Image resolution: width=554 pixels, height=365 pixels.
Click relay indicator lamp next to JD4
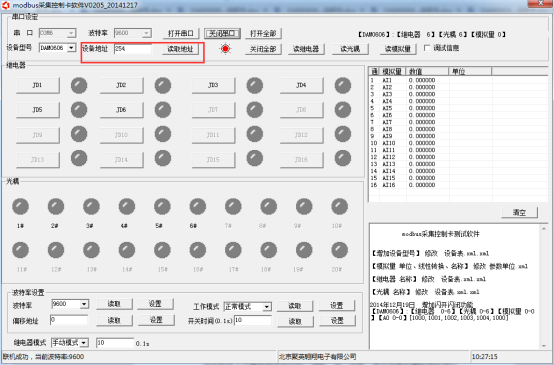pos(343,86)
